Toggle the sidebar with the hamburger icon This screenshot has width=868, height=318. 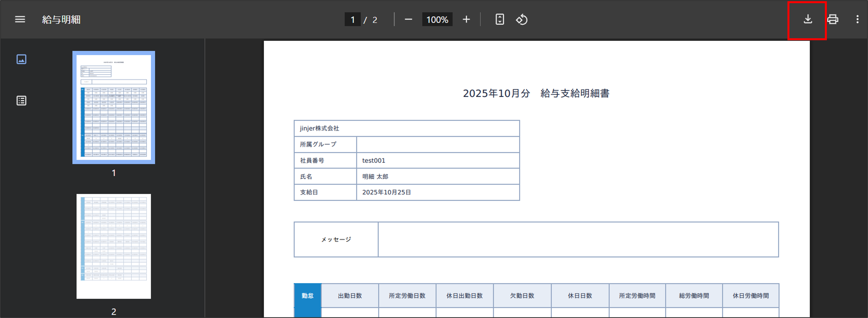[19, 19]
